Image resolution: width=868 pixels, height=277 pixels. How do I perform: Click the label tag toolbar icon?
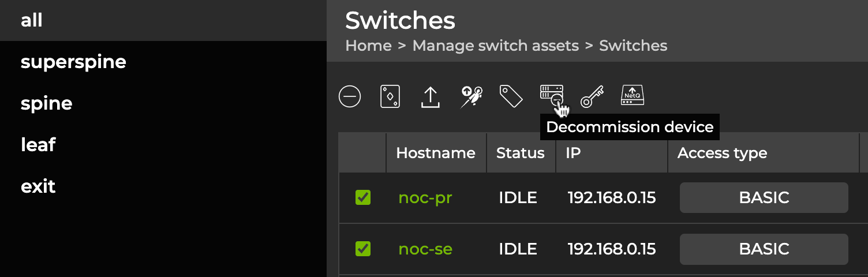[511, 96]
